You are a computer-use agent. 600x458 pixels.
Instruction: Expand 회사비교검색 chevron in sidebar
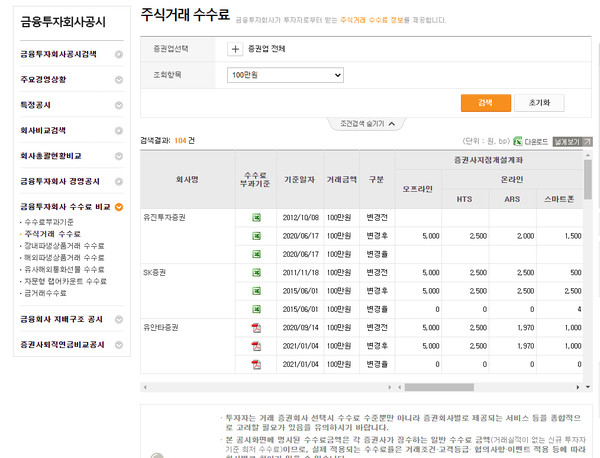tap(119, 131)
